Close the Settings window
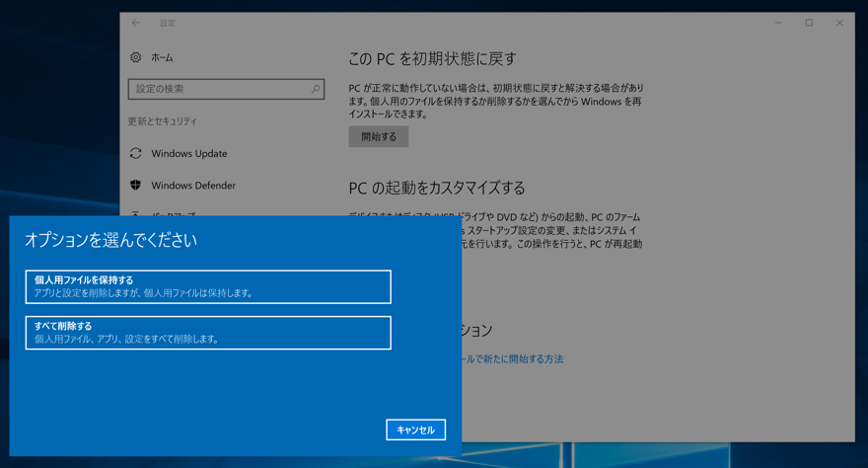The width and height of the screenshot is (868, 468). [839, 23]
